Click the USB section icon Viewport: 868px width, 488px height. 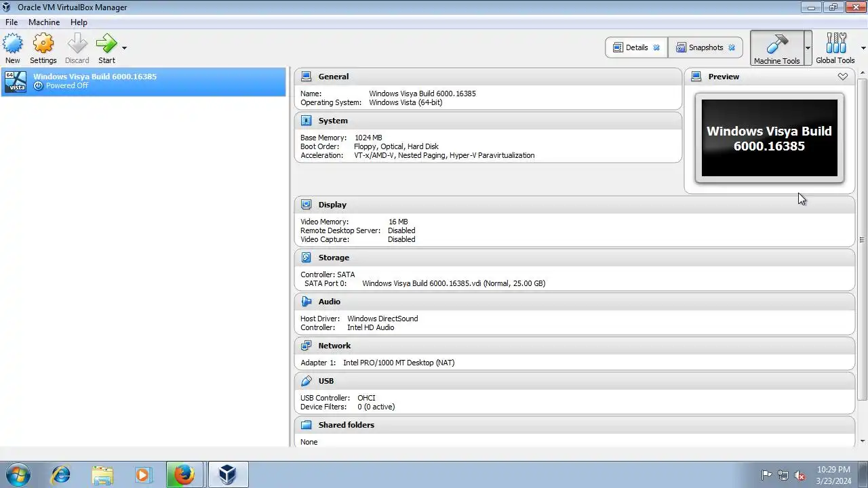click(307, 381)
